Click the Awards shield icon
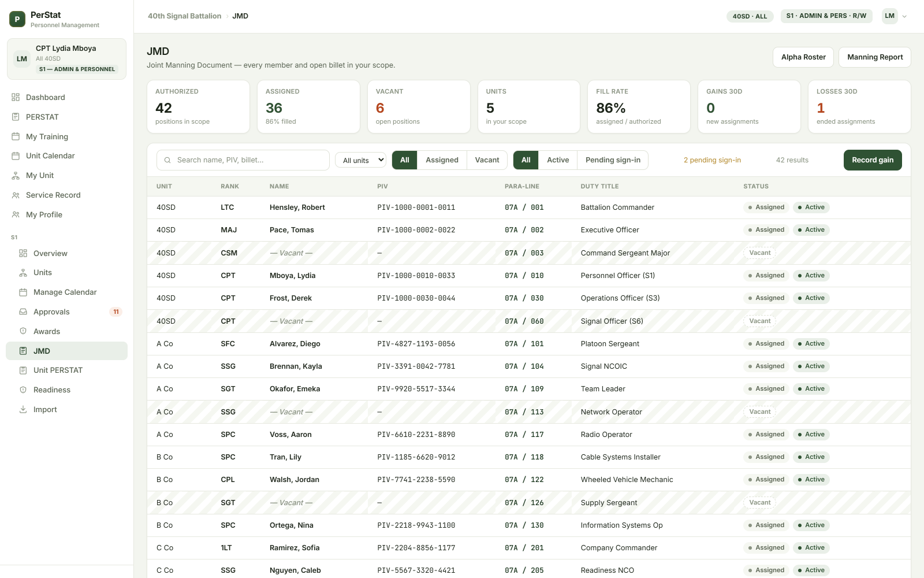This screenshot has height=578, width=924. 23,331
